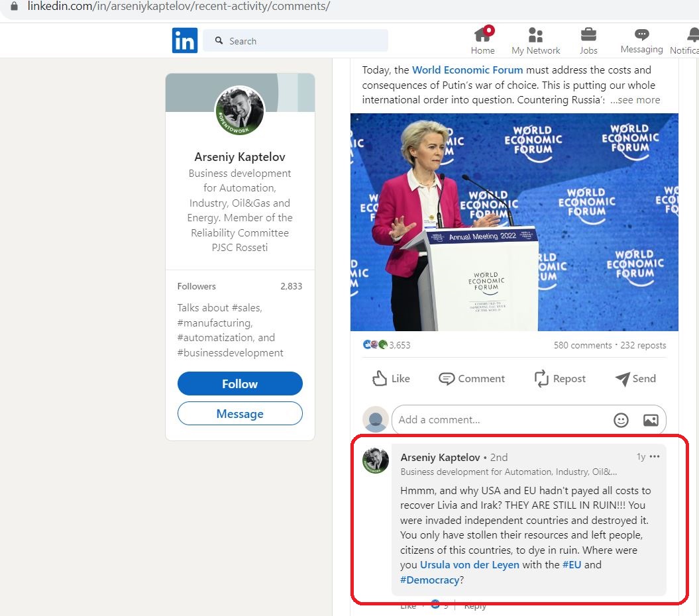Open the comment's three-dot options menu
Image resolution: width=699 pixels, height=616 pixels.
[x=655, y=456]
